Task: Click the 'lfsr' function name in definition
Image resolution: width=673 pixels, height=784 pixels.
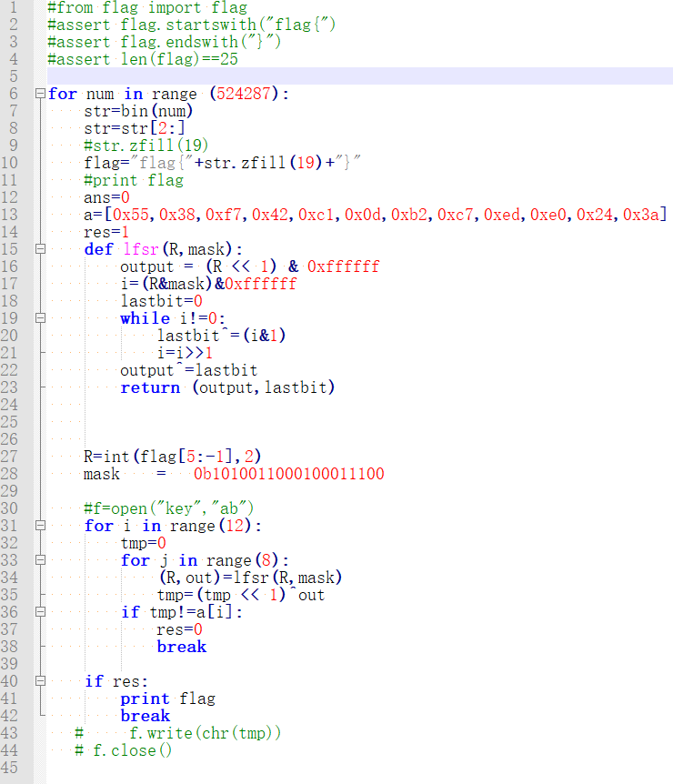Action: pos(141,249)
